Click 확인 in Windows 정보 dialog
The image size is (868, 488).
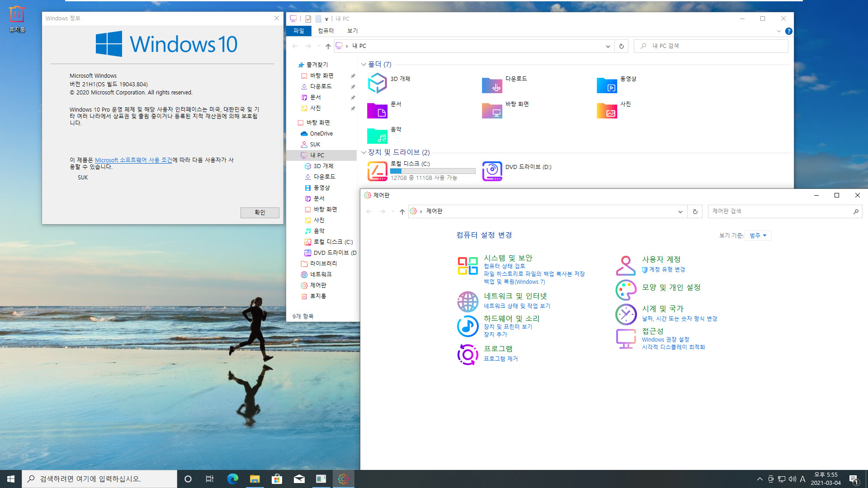259,212
